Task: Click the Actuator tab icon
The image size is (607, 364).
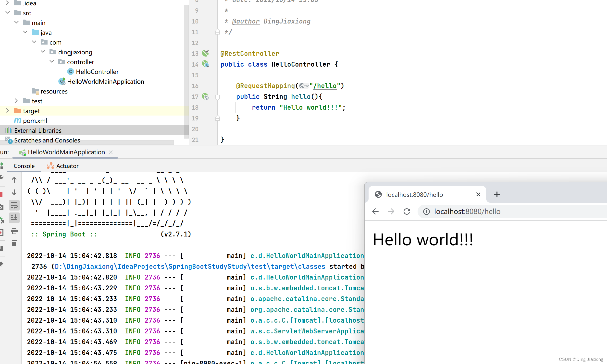Action: (x=50, y=166)
